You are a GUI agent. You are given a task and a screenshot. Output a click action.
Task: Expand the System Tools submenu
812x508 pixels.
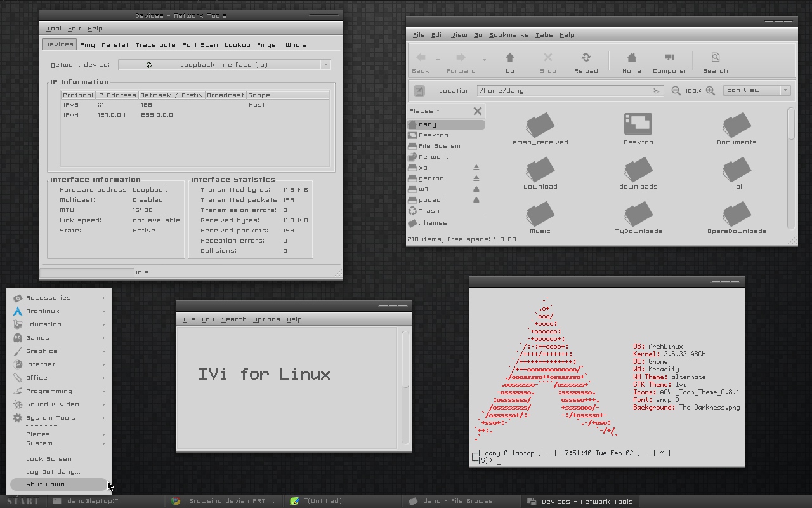click(x=59, y=418)
